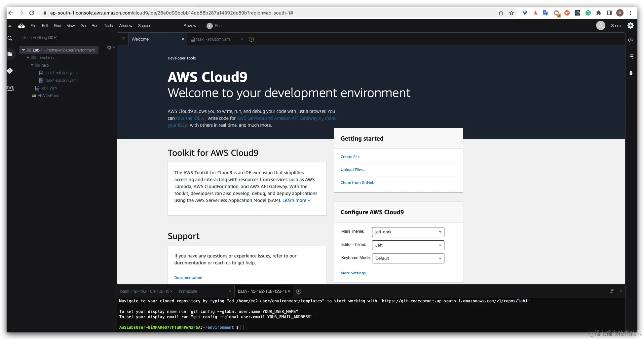The height and width of the screenshot is (339, 644).
Task: Click the Share button
Action: tap(616, 26)
